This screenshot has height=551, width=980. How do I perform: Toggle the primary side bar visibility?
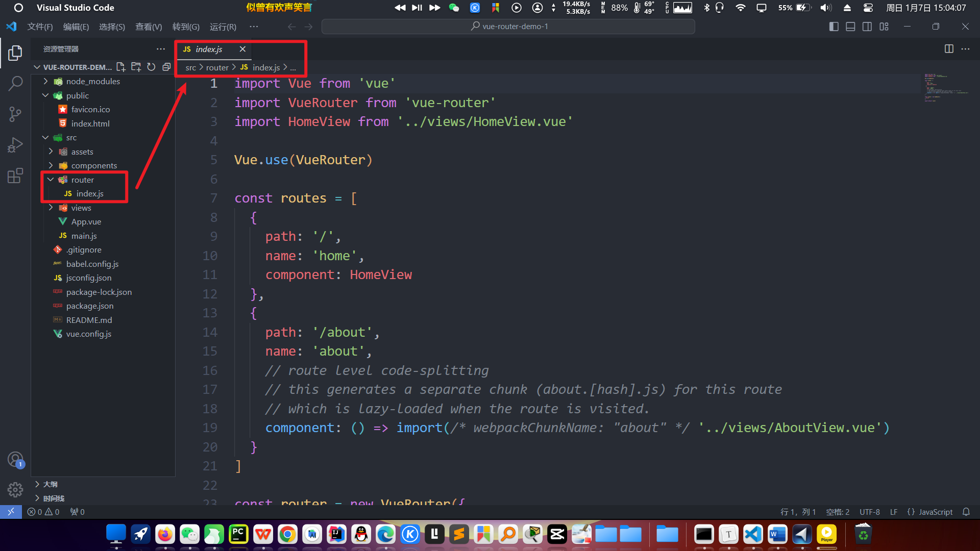834,27
